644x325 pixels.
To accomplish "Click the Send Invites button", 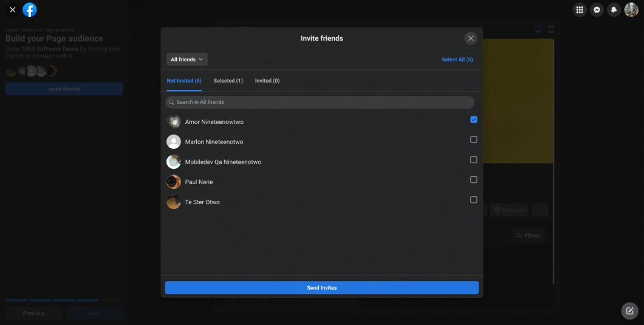I will coord(322,287).
